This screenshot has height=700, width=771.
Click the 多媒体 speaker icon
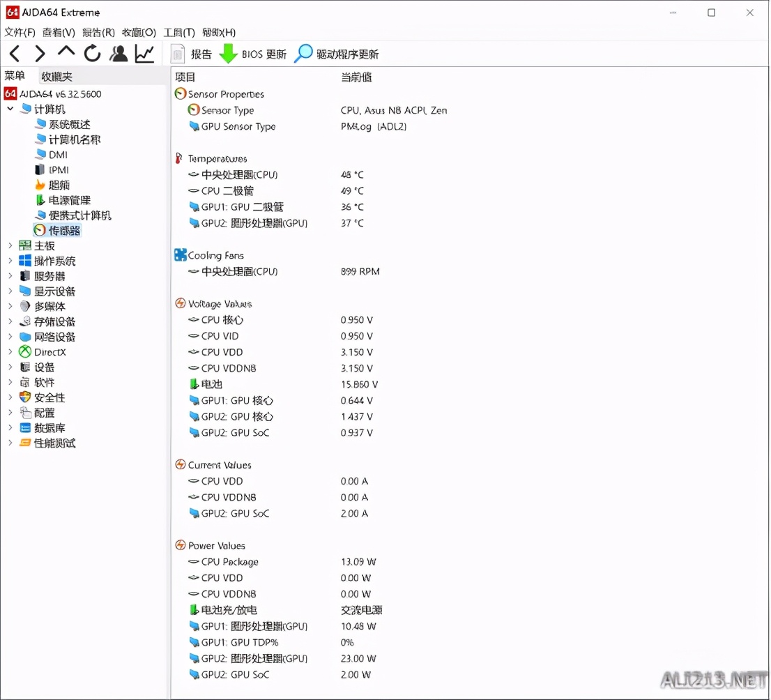(24, 306)
